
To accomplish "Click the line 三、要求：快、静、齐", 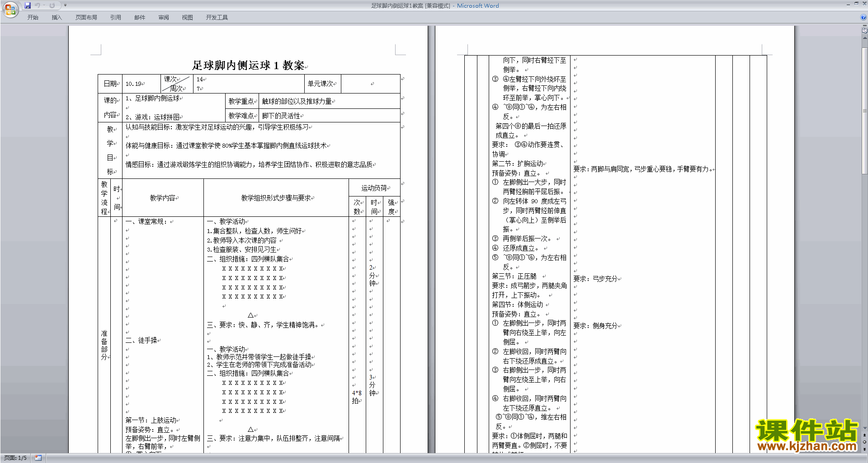I will point(264,325).
